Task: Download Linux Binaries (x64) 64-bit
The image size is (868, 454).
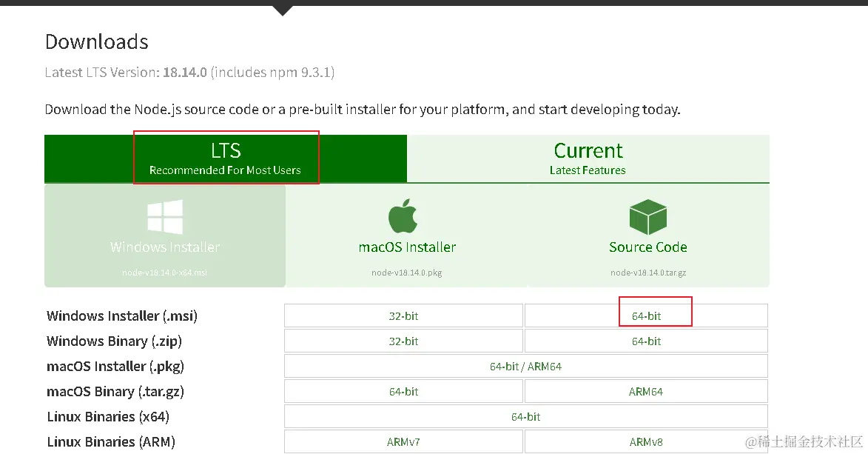Action: [x=526, y=417]
